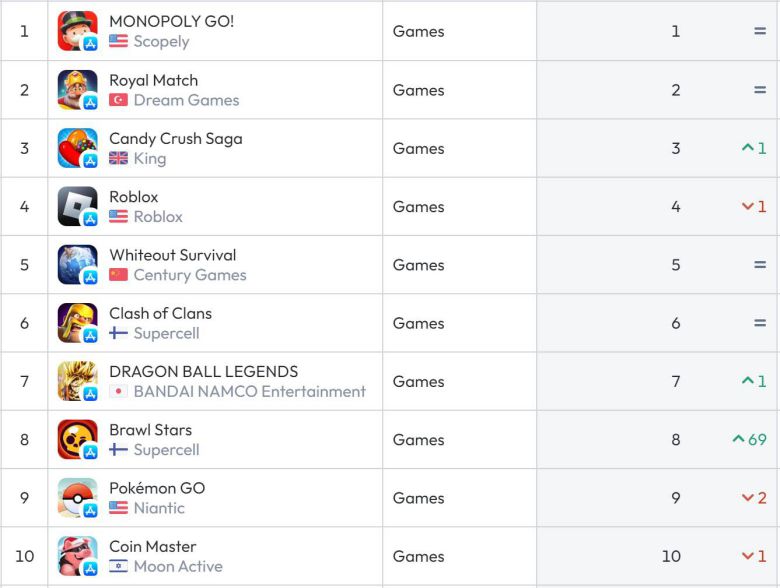
Task: Click the Clash of Clans icon
Action: (x=77, y=323)
